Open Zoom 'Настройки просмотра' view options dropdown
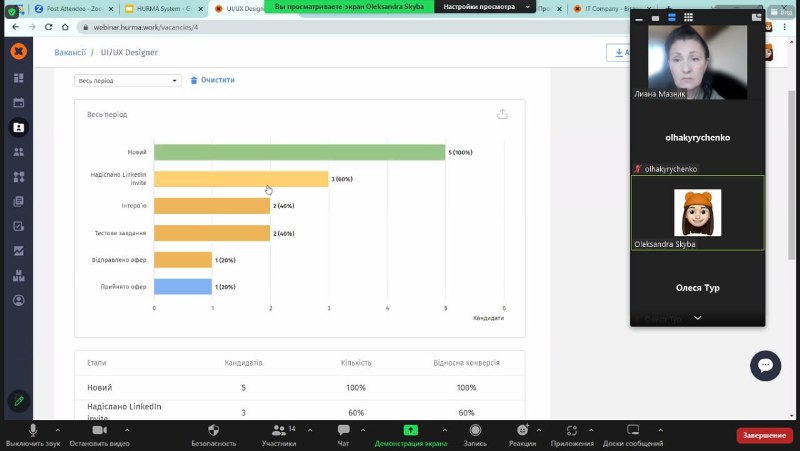The width and height of the screenshot is (800, 451). click(x=485, y=7)
